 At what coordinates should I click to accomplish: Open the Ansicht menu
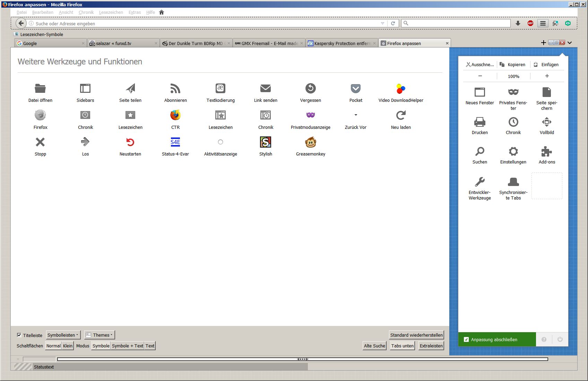tap(66, 12)
